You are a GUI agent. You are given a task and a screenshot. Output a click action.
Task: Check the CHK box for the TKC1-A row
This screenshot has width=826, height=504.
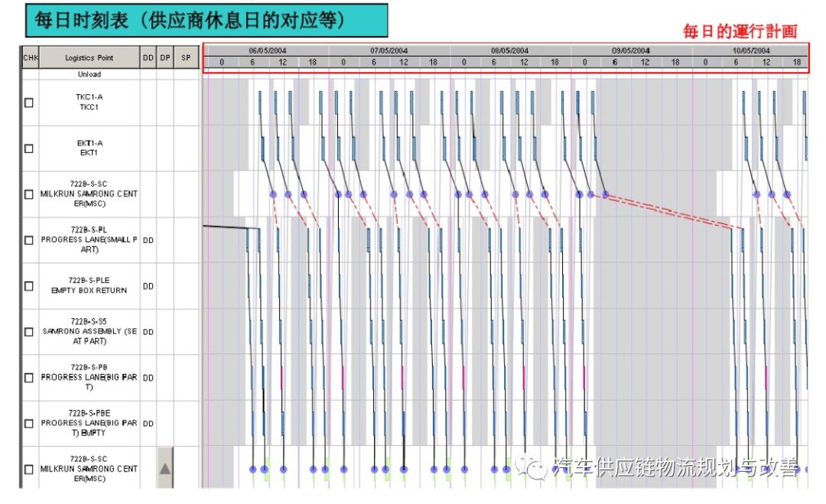point(28,100)
